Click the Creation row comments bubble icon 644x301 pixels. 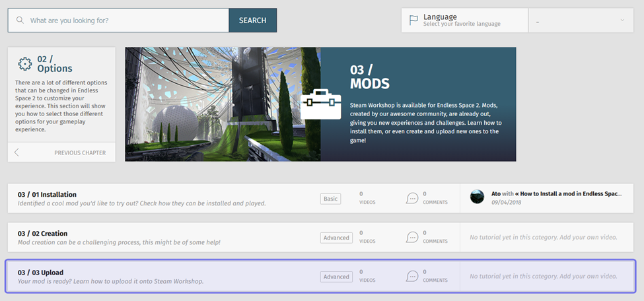pos(412,237)
